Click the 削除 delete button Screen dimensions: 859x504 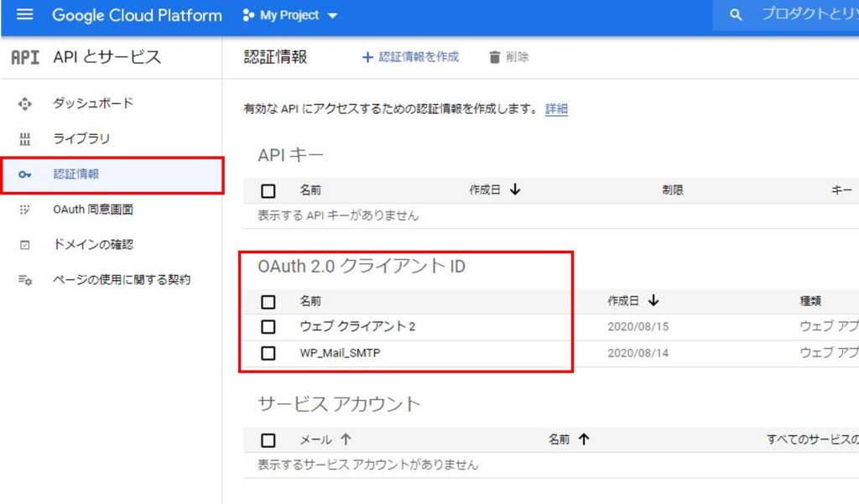pos(508,57)
